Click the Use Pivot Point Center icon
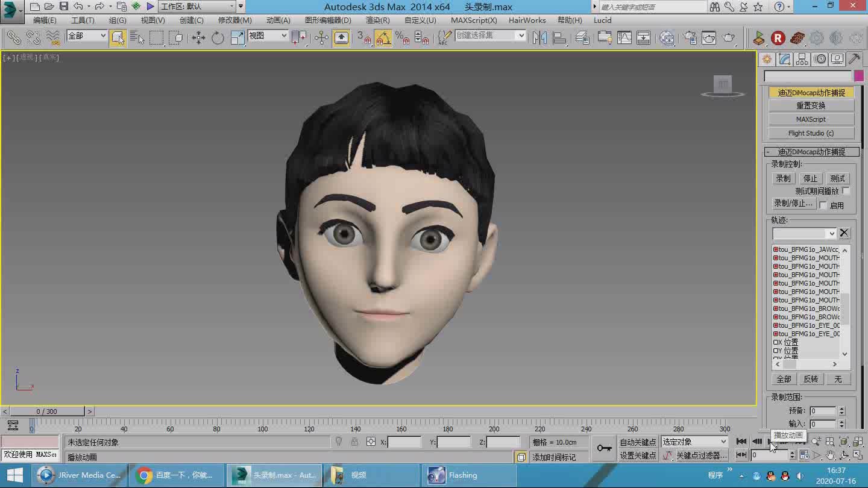This screenshot has width=868, height=488. pyautogui.click(x=300, y=37)
